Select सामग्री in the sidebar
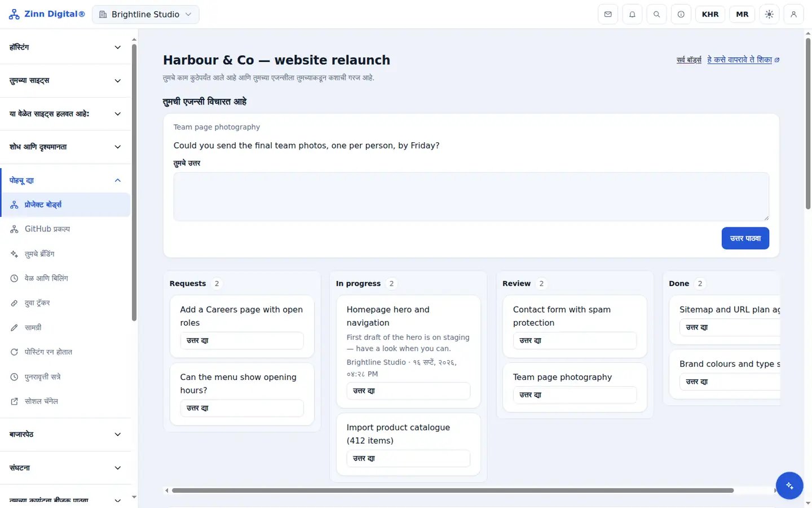 [65, 327]
